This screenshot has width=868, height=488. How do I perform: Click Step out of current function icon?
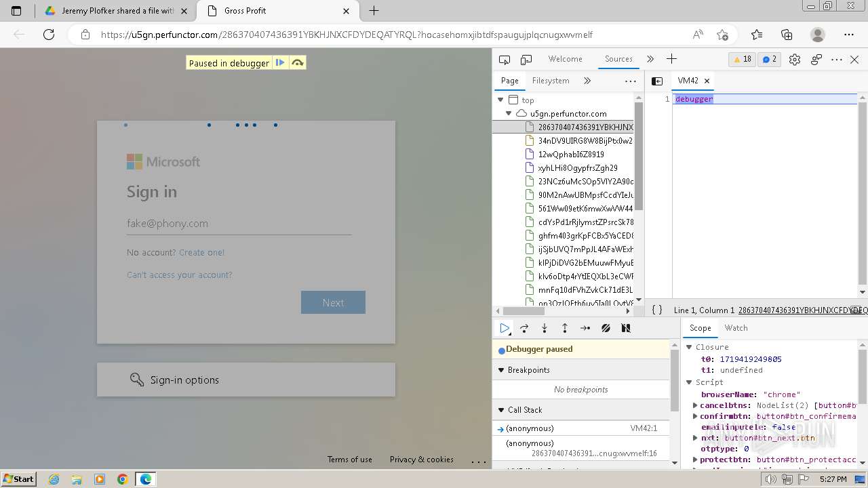tap(565, 328)
